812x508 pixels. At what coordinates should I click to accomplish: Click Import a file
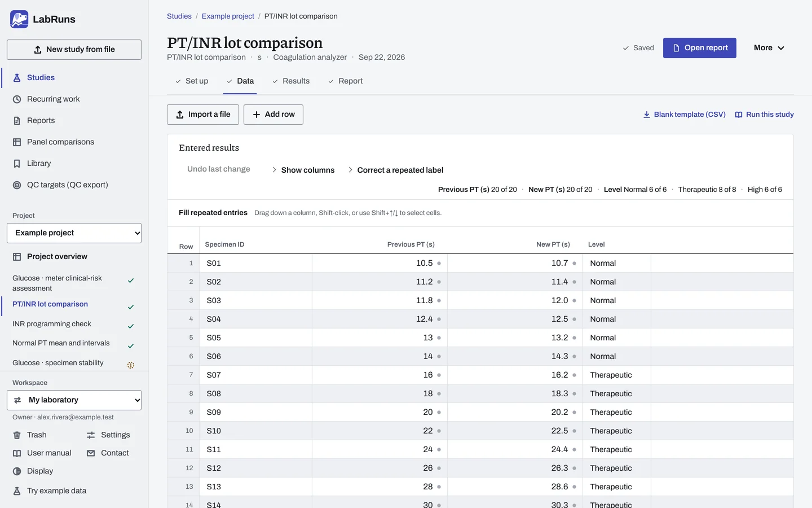203,115
